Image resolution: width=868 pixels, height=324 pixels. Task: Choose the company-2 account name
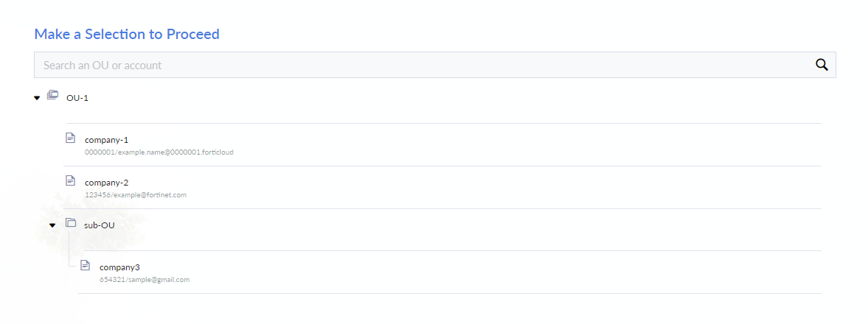coord(107,183)
